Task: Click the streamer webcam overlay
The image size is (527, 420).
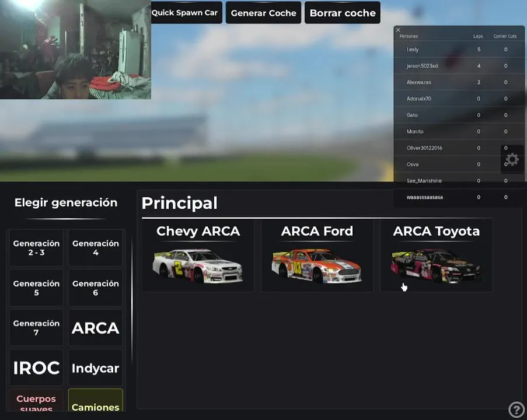Action: tap(75, 50)
